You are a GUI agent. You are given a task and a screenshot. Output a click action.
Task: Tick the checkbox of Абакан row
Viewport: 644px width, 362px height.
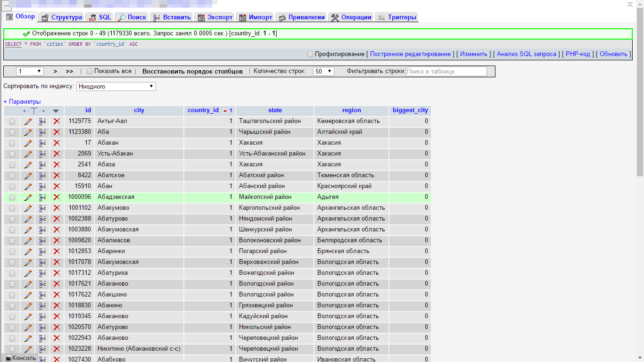point(12,143)
